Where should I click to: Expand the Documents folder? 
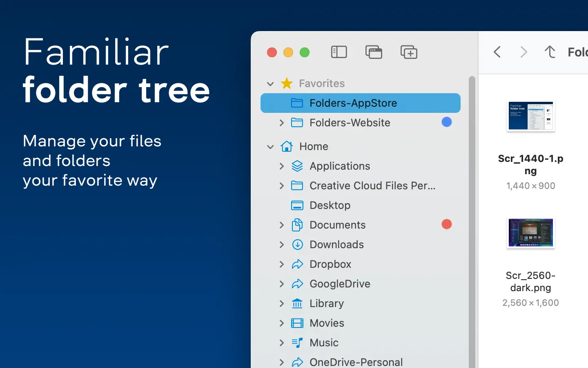pyautogui.click(x=281, y=225)
